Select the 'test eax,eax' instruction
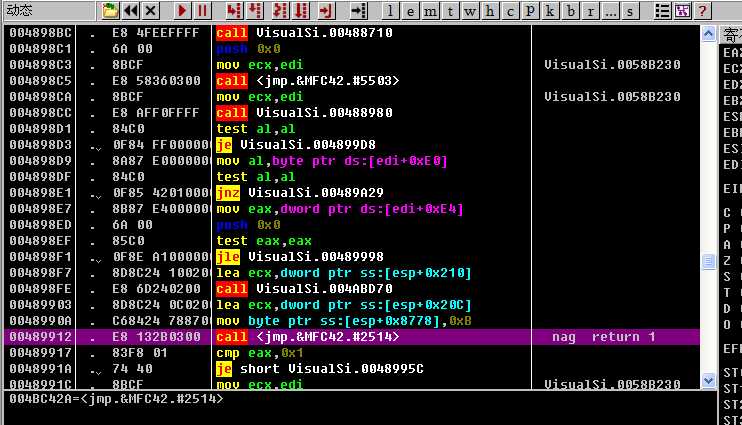The height and width of the screenshot is (425, 742). click(264, 241)
